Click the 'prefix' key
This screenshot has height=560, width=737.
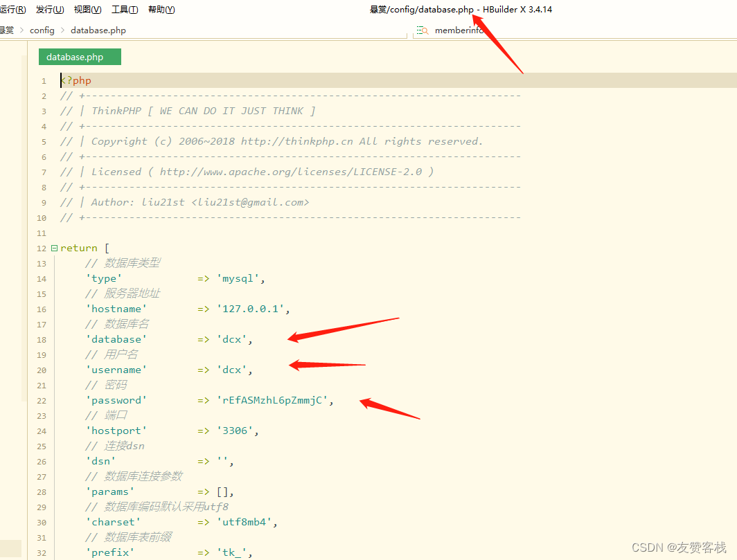[110, 552]
